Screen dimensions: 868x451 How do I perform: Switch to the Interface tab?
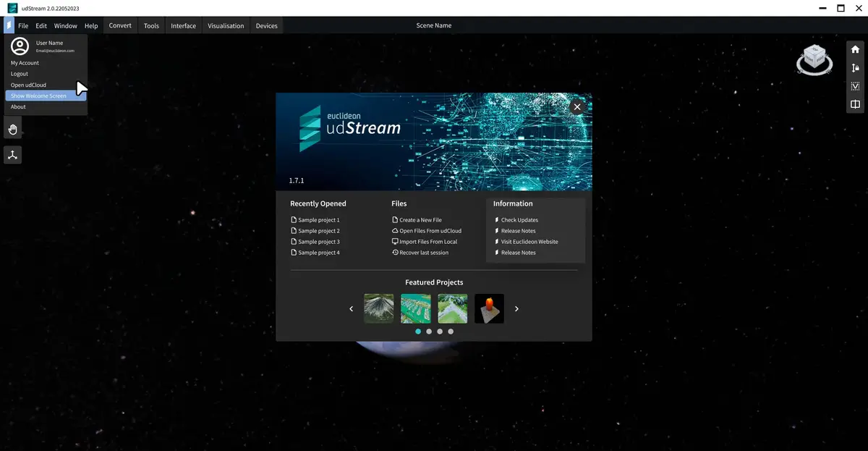pyautogui.click(x=183, y=25)
